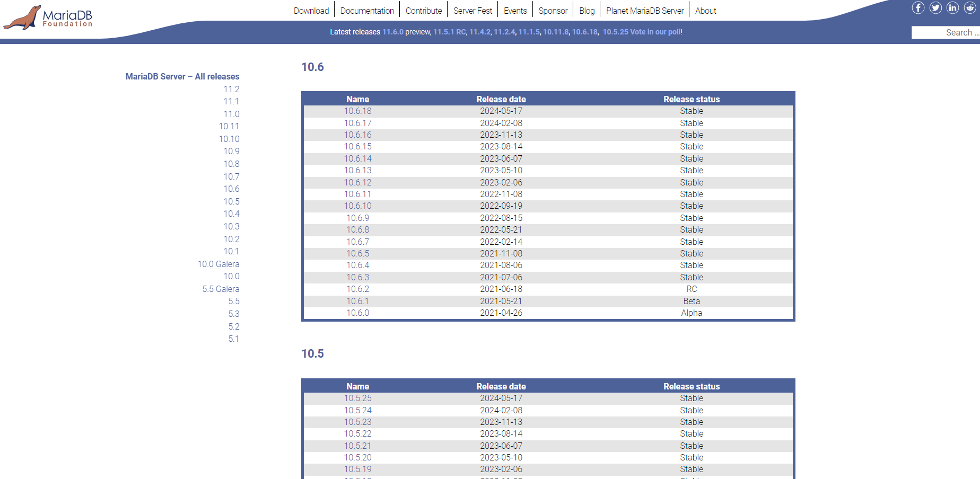Open the 10.6.18 banner release link
Image resolution: width=980 pixels, height=479 pixels.
(x=585, y=32)
